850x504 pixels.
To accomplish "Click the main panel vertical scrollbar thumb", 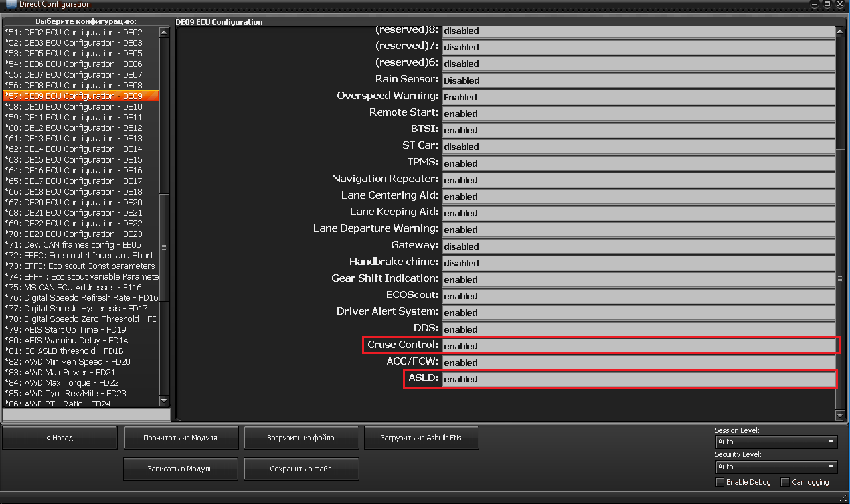I will pyautogui.click(x=841, y=279).
